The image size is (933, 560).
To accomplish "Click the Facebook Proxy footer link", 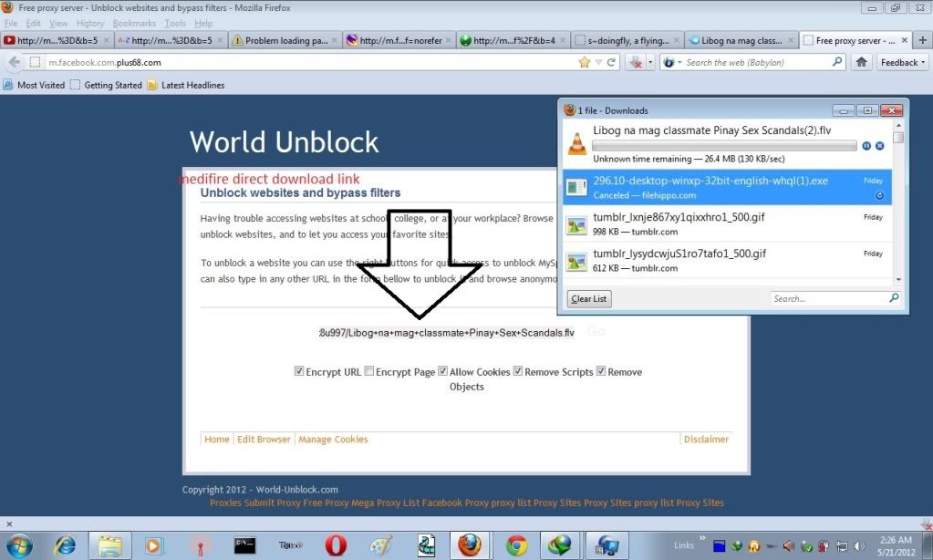I will [x=454, y=503].
